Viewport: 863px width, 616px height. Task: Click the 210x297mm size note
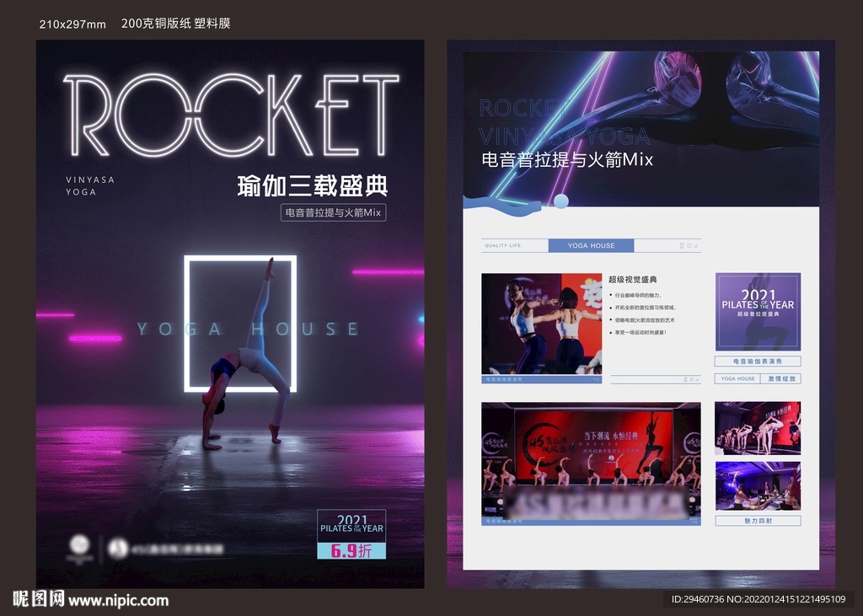coord(72,24)
